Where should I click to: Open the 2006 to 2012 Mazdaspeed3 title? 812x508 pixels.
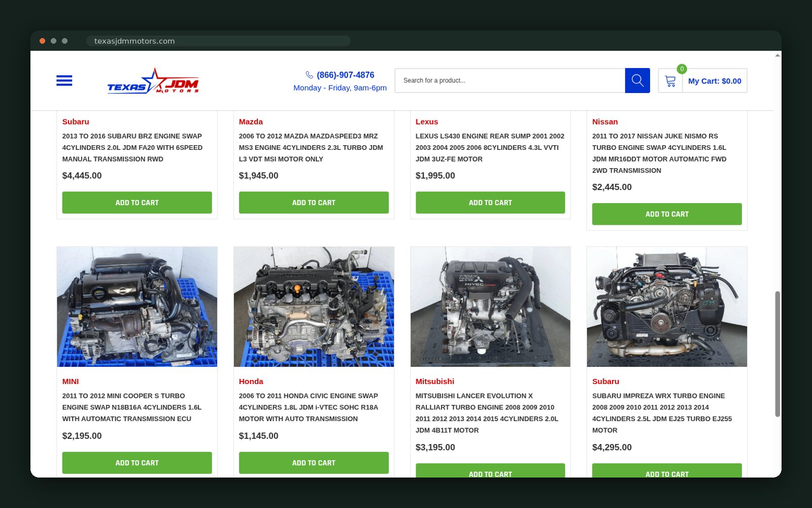311,147
